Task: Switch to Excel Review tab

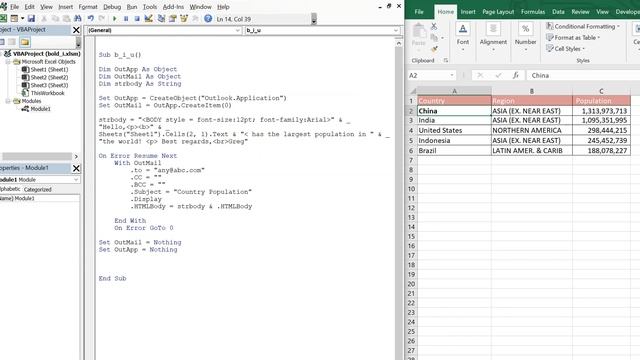Action: pyautogui.click(x=580, y=12)
